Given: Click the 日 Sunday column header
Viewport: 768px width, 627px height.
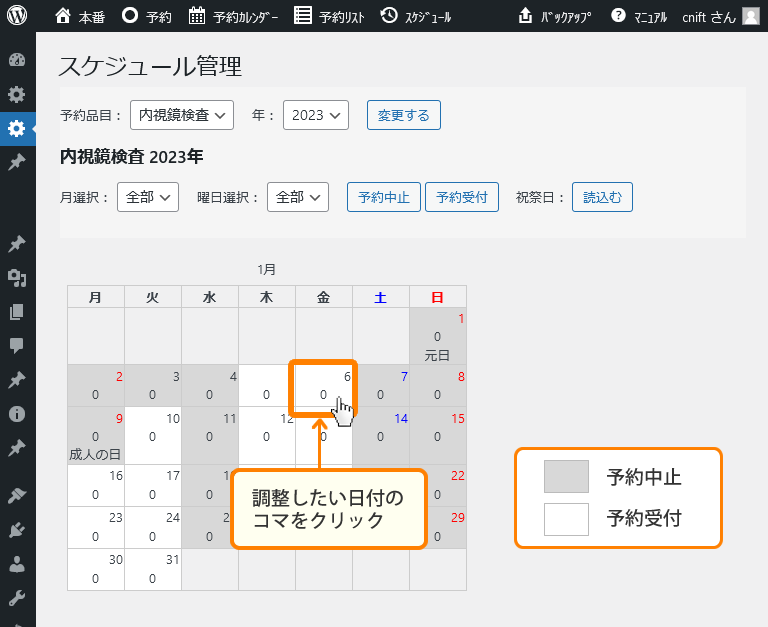Looking at the screenshot, I should click(x=437, y=297).
